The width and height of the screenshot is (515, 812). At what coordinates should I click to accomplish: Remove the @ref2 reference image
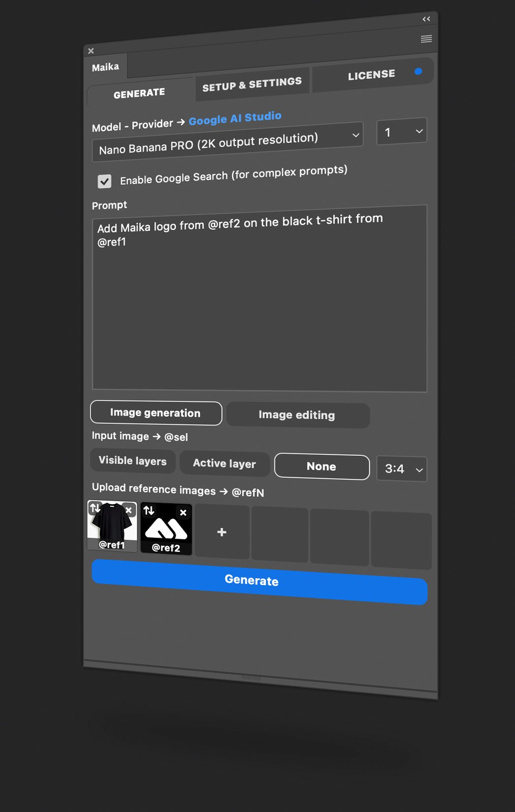[183, 513]
